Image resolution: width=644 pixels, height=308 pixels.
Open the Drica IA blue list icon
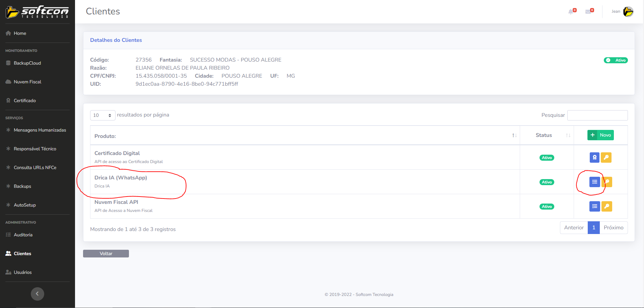tap(594, 182)
